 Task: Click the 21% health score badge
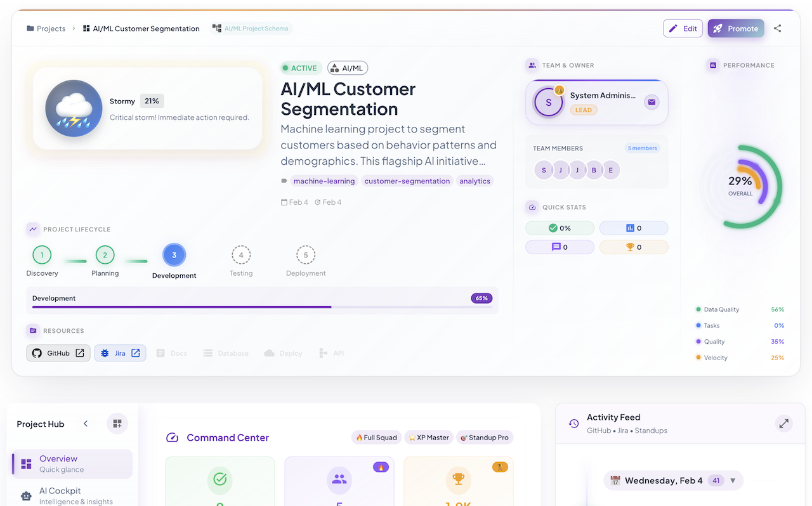[x=152, y=101]
